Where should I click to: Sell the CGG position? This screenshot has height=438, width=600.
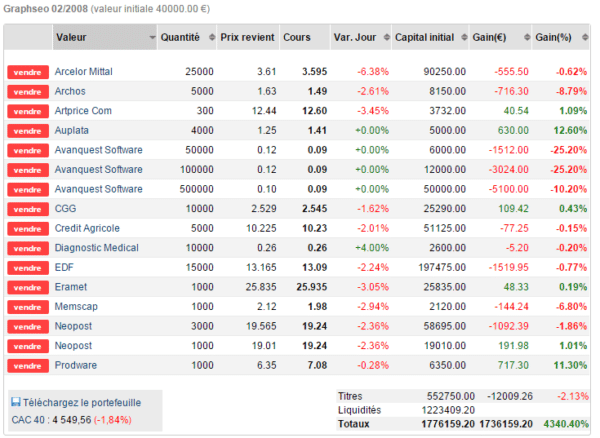(28, 209)
